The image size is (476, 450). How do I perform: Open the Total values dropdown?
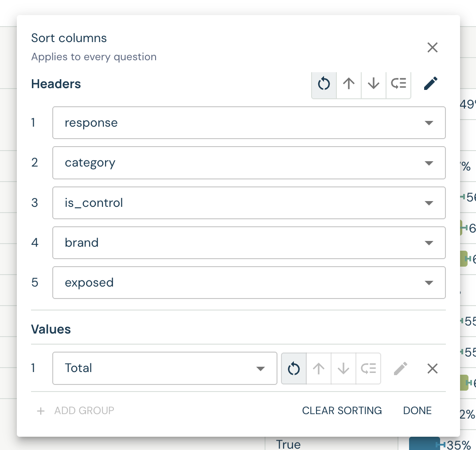[165, 369]
